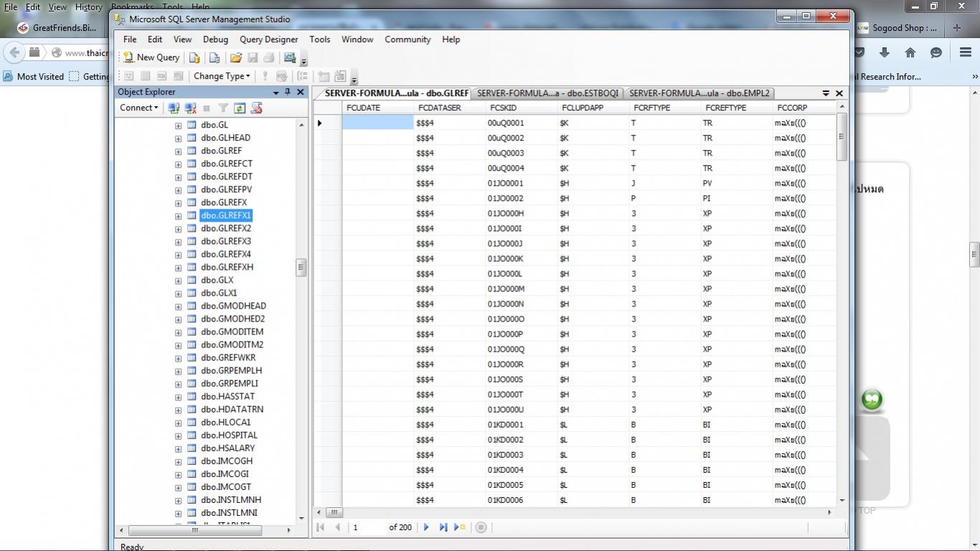Click the Verify SQL Syntax icon
This screenshot has height=551, width=980.
[282, 76]
